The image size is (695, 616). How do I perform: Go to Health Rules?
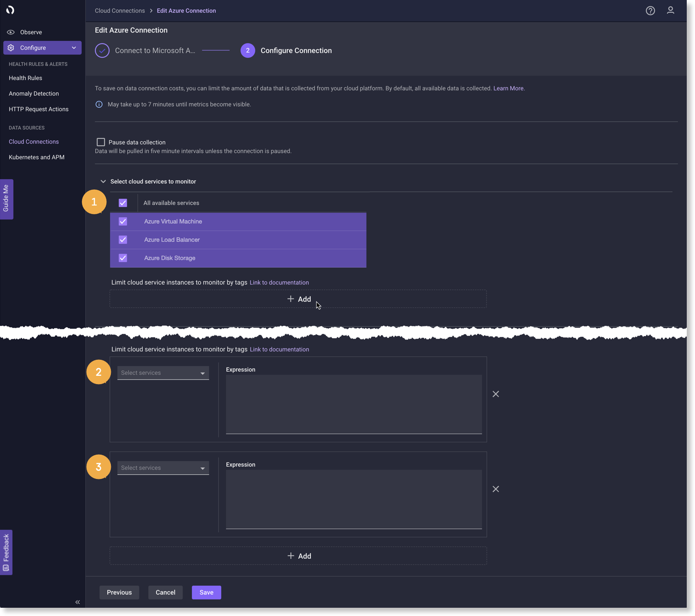pyautogui.click(x=25, y=78)
